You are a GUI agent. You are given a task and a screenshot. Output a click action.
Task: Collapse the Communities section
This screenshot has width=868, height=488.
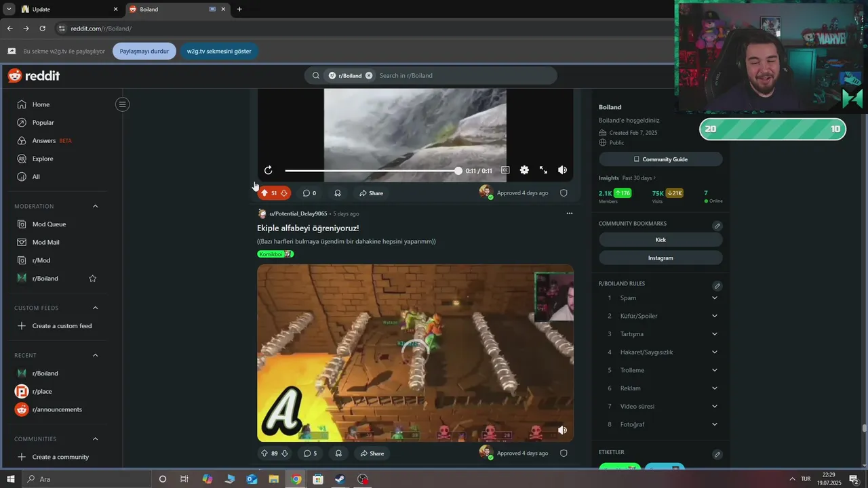(x=96, y=439)
